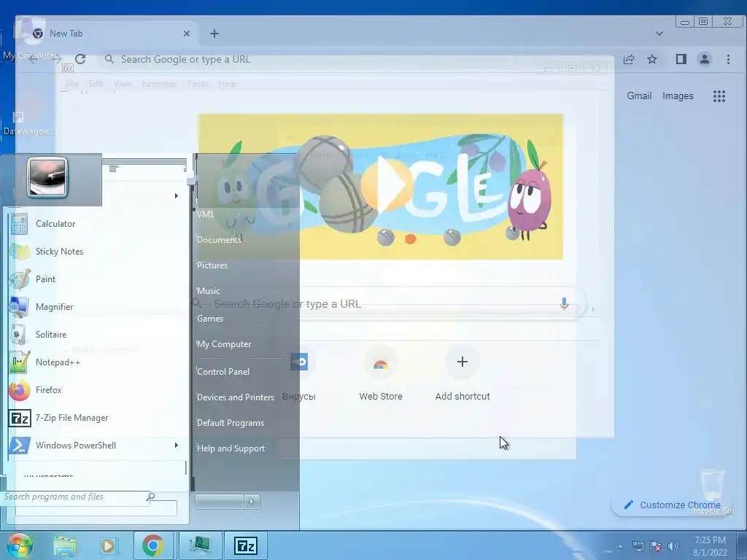Open Help and Support in Start menu
Image resolution: width=747 pixels, height=560 pixels.
[x=231, y=448]
